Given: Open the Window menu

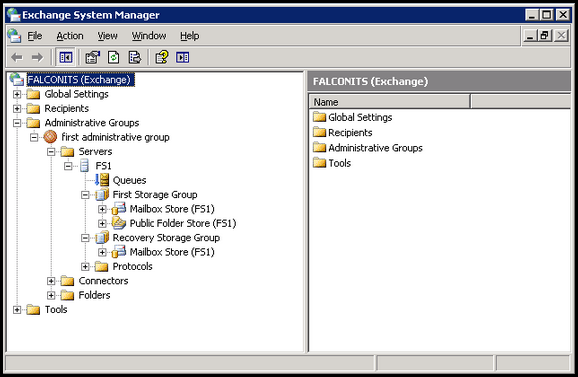Looking at the screenshot, I should (149, 36).
